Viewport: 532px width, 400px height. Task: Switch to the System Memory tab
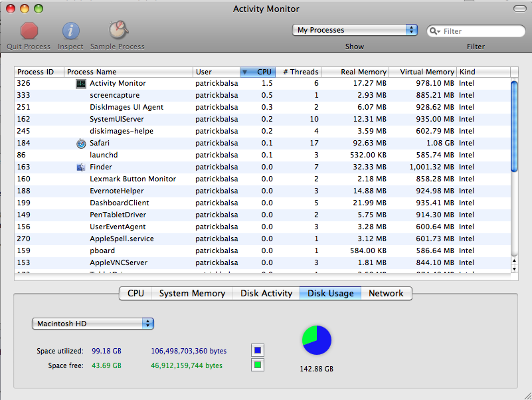tap(193, 294)
